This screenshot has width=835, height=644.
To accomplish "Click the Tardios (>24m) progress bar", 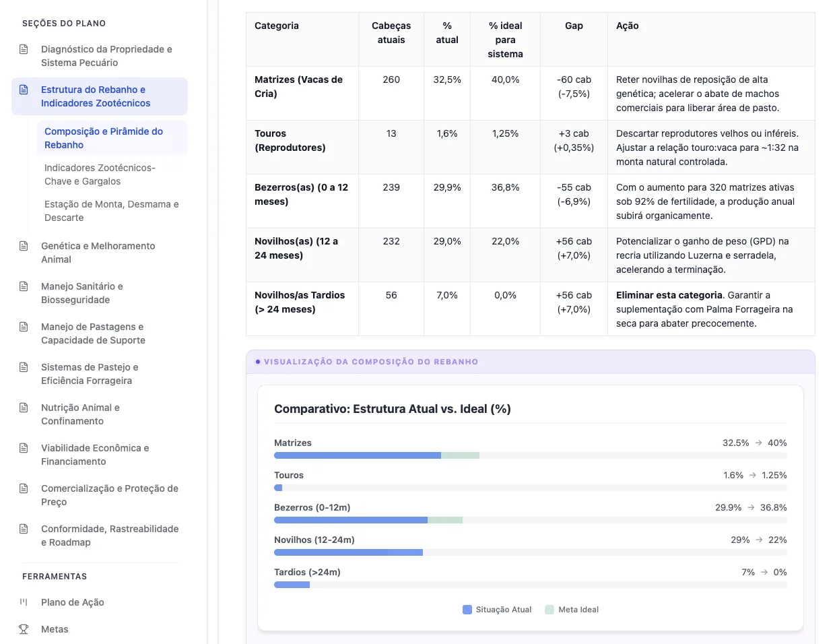I will pyautogui.click(x=531, y=585).
